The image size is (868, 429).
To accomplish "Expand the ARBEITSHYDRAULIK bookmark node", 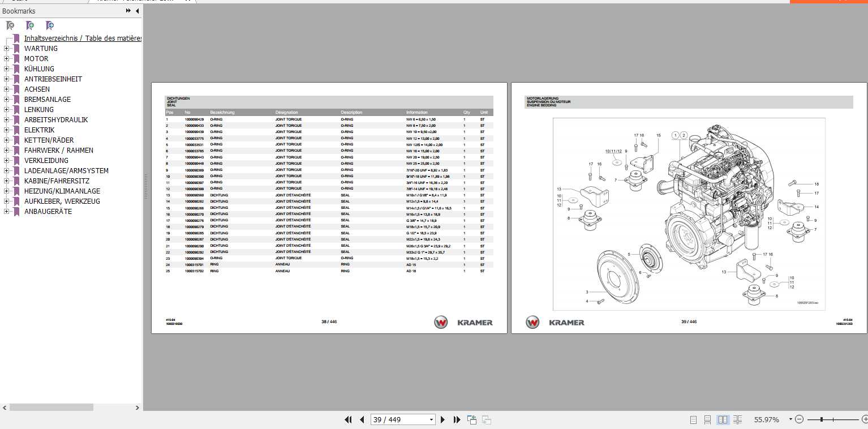I will pyautogui.click(x=7, y=120).
